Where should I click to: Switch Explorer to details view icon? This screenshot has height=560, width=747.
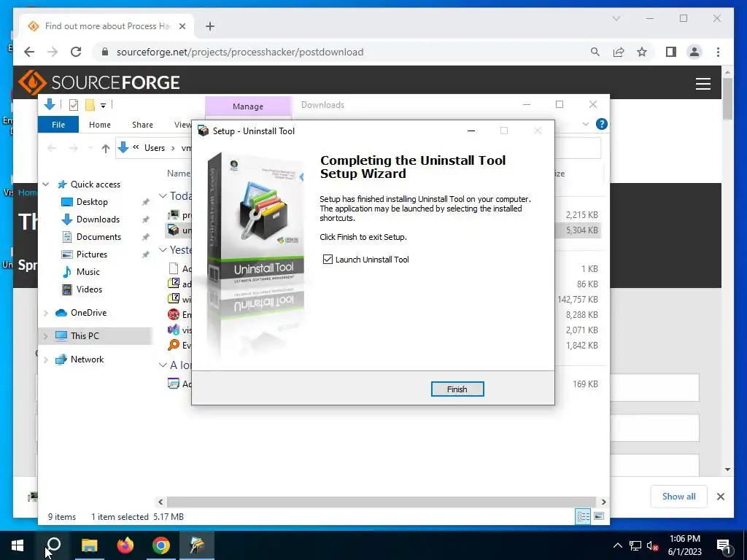(583, 516)
